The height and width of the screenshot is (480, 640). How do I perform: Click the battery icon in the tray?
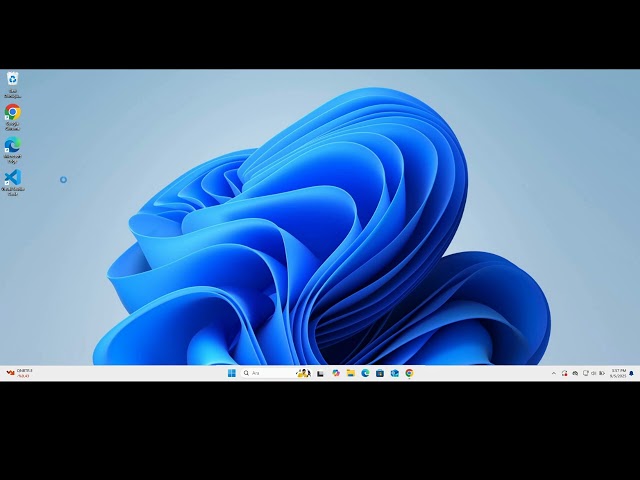(x=602, y=373)
